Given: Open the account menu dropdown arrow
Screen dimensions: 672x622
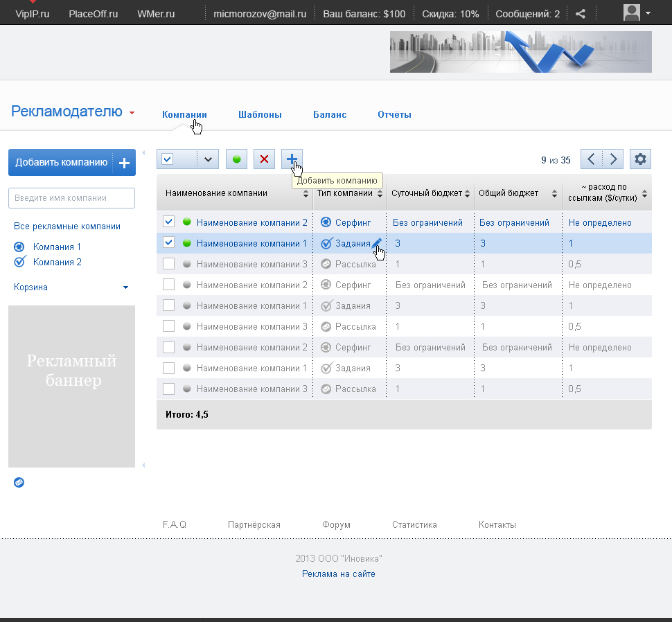Looking at the screenshot, I should click(648, 13).
